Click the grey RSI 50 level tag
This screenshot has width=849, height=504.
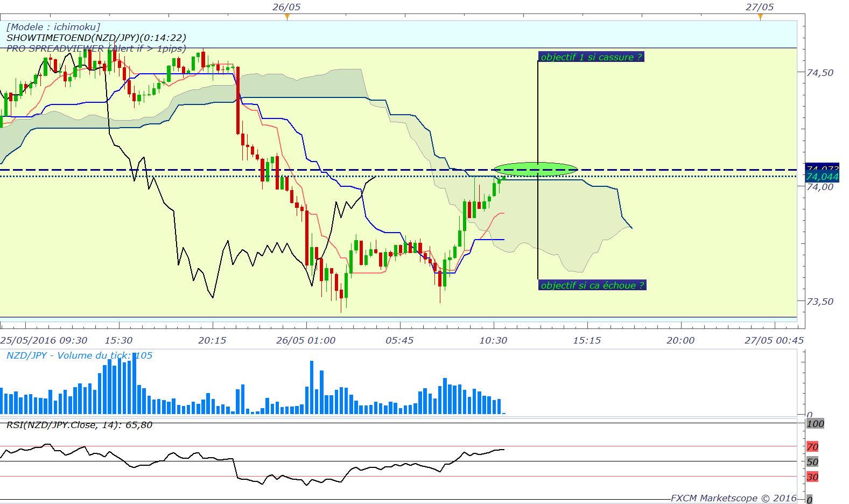click(812, 461)
